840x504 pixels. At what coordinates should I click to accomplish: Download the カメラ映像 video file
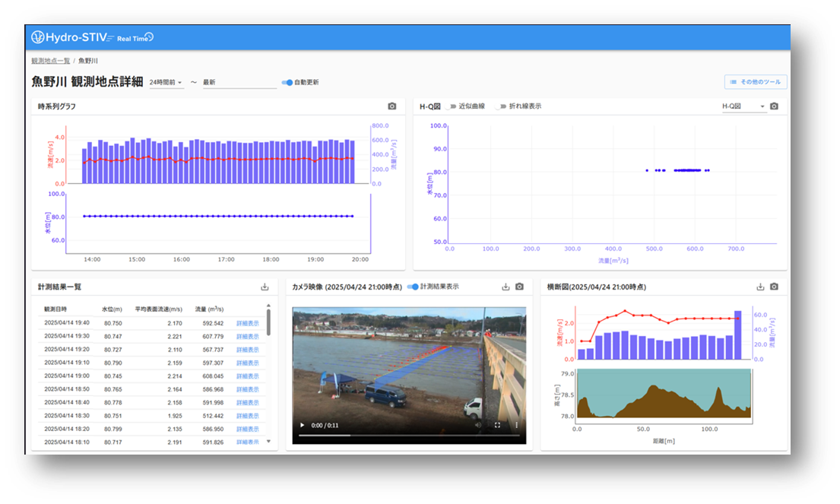506,287
